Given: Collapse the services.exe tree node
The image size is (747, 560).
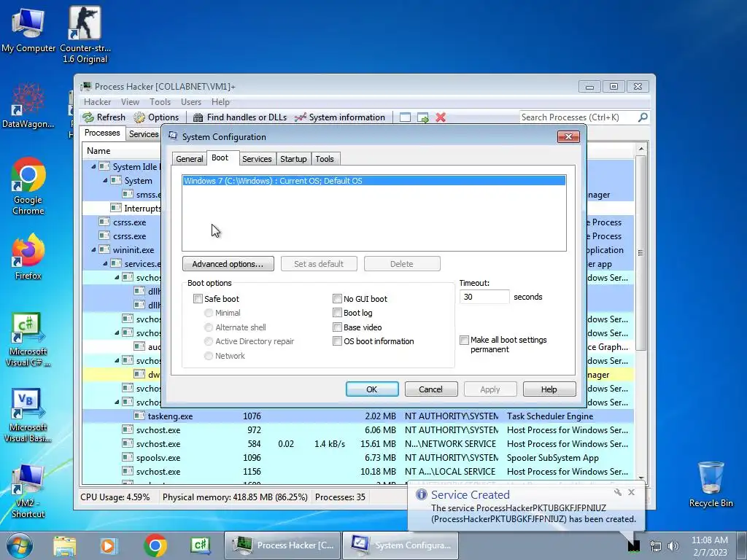Looking at the screenshot, I should 105,264.
